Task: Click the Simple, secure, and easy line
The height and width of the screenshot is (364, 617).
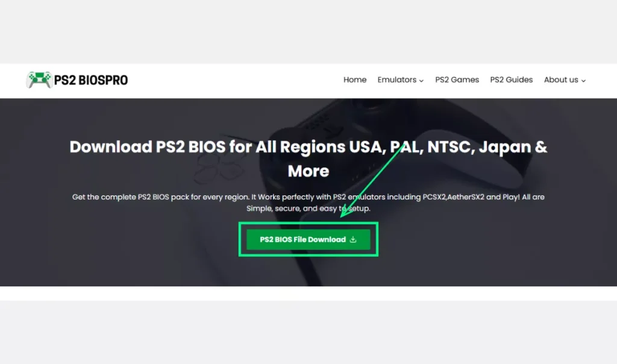Action: 308,208
